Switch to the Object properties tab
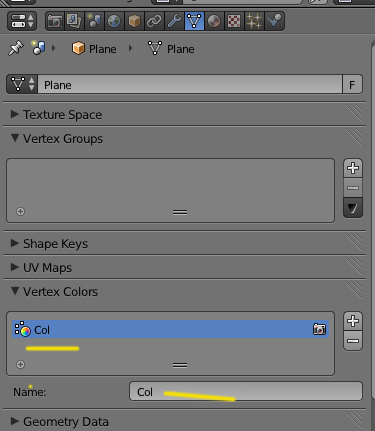 click(x=134, y=21)
